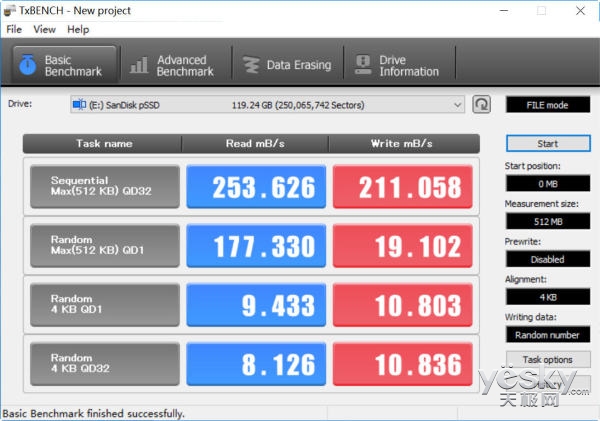Open the File menu
The image size is (600, 421).
14,29
